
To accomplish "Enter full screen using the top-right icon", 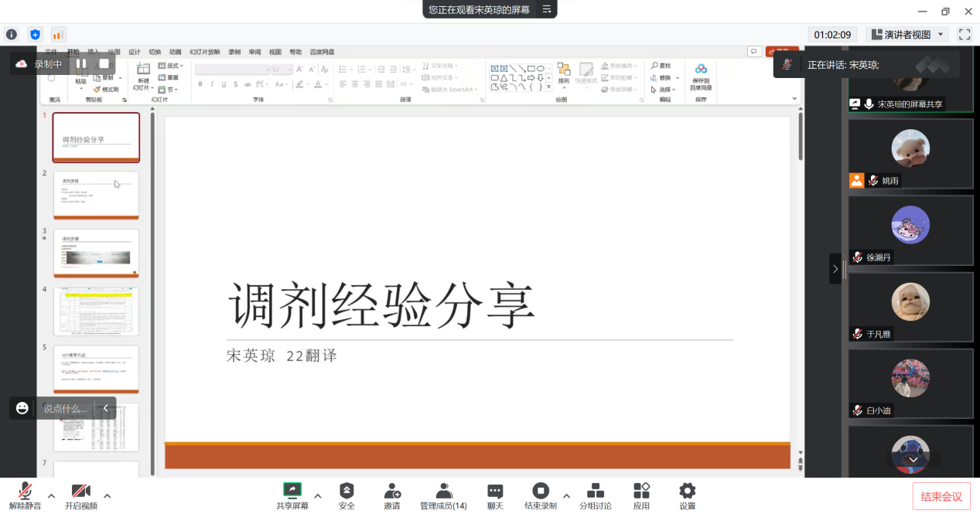I will 964,35.
